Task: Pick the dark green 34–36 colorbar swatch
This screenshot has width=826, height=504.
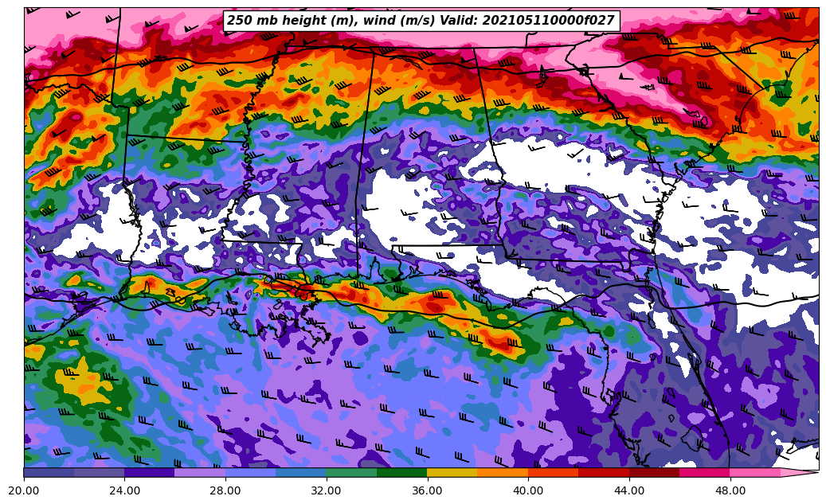Action: point(402,473)
